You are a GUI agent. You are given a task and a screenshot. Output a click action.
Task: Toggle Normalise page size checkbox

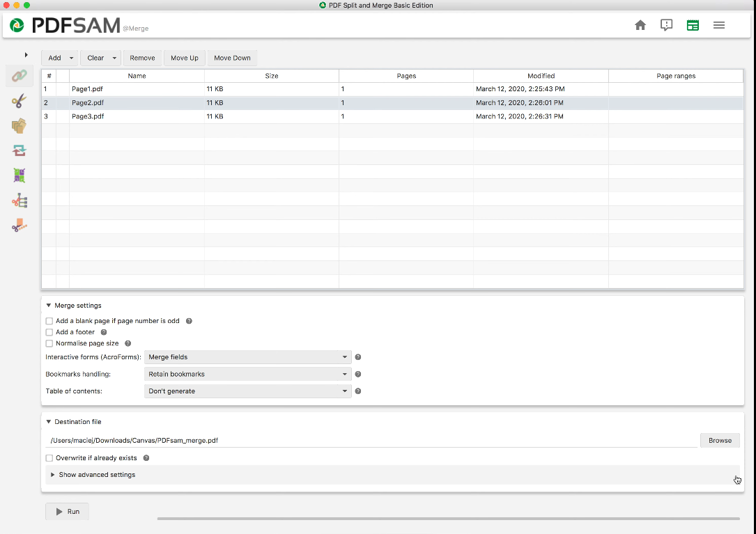49,344
